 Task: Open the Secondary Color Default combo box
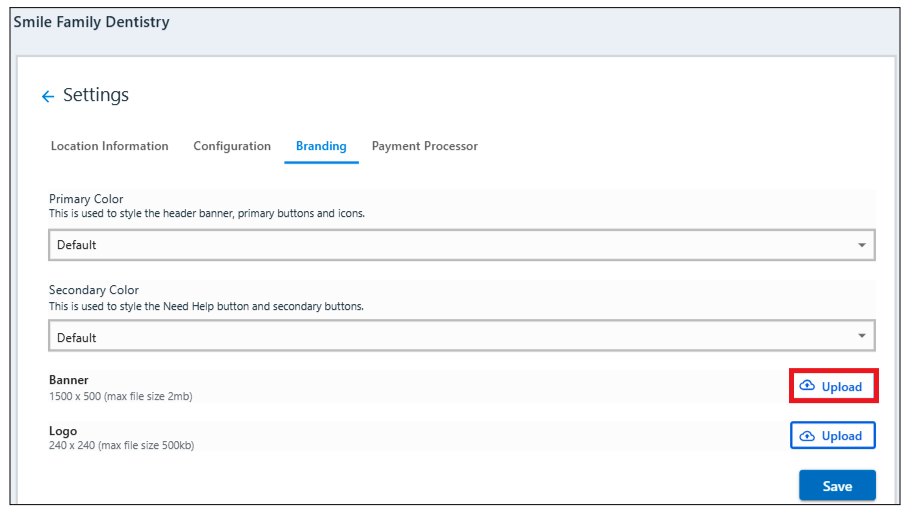click(x=450, y=337)
